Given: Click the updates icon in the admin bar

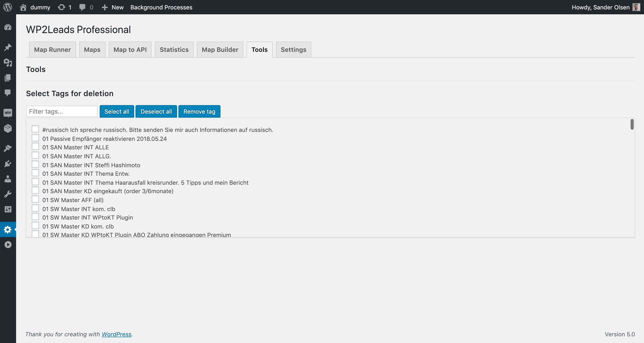Looking at the screenshot, I should (x=61, y=7).
